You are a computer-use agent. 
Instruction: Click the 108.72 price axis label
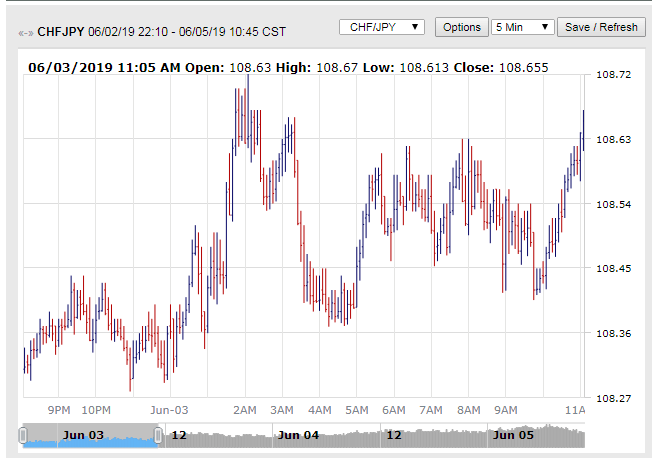click(x=613, y=75)
